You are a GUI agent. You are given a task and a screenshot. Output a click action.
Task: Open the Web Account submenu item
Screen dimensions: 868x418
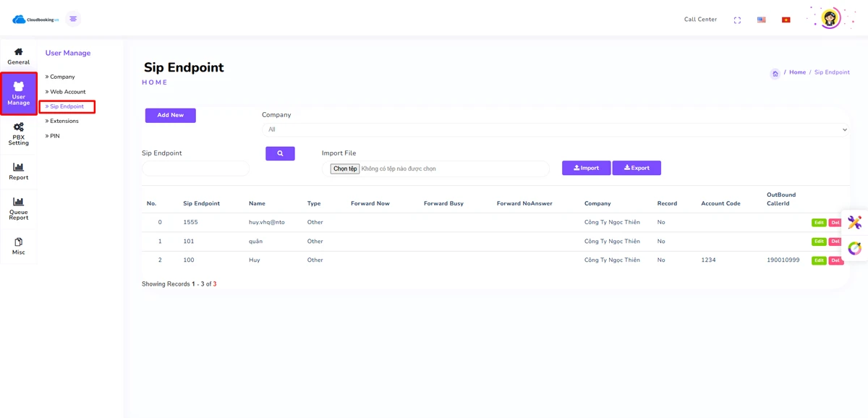[67, 92]
